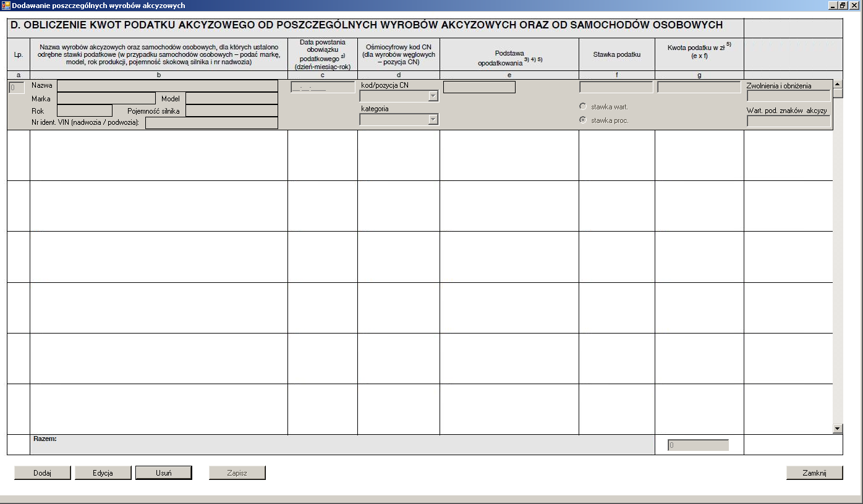863x504 pixels.
Task: Click the Pojemność silnika field
Action: pyautogui.click(x=232, y=111)
